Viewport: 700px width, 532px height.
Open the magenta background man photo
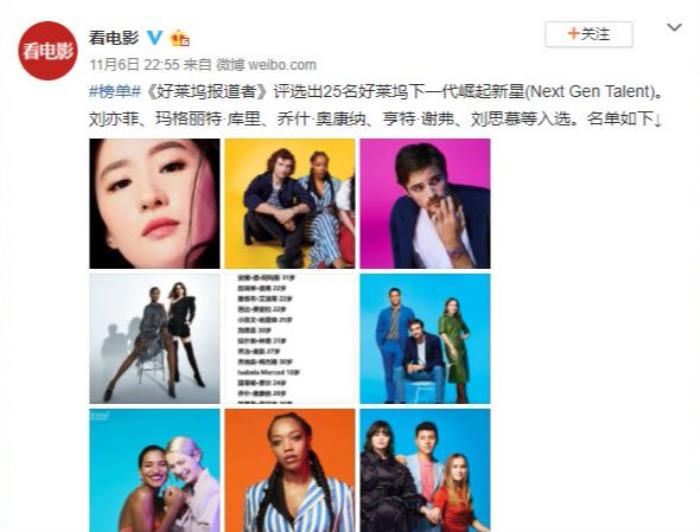[425, 204]
